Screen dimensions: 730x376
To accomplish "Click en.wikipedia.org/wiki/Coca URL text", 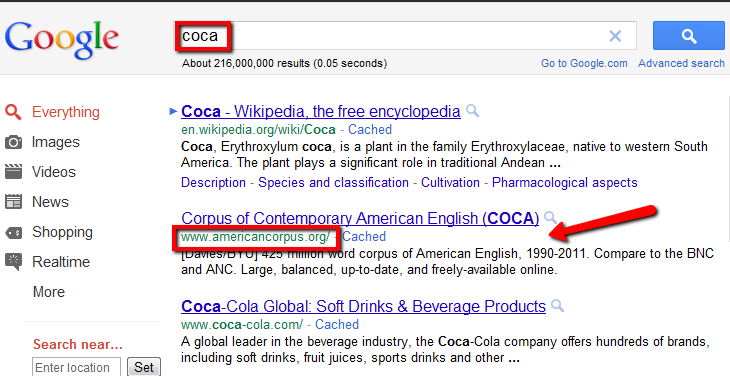I will (x=258, y=129).
